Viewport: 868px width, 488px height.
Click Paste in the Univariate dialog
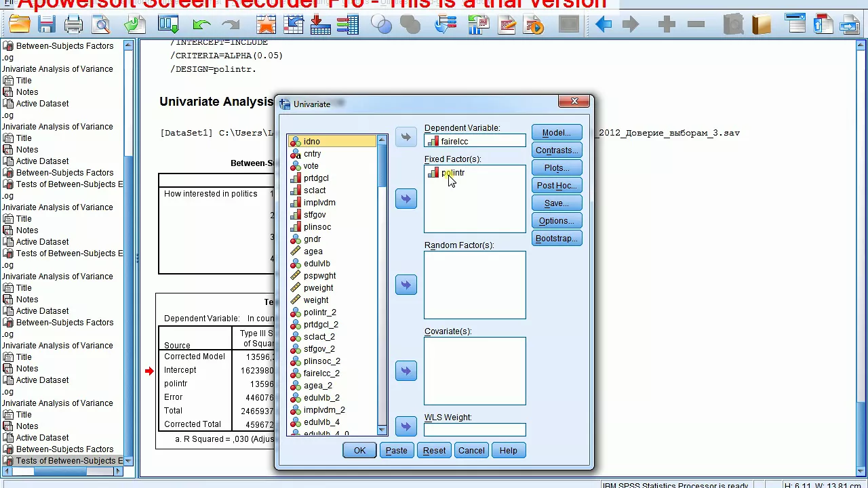(397, 451)
